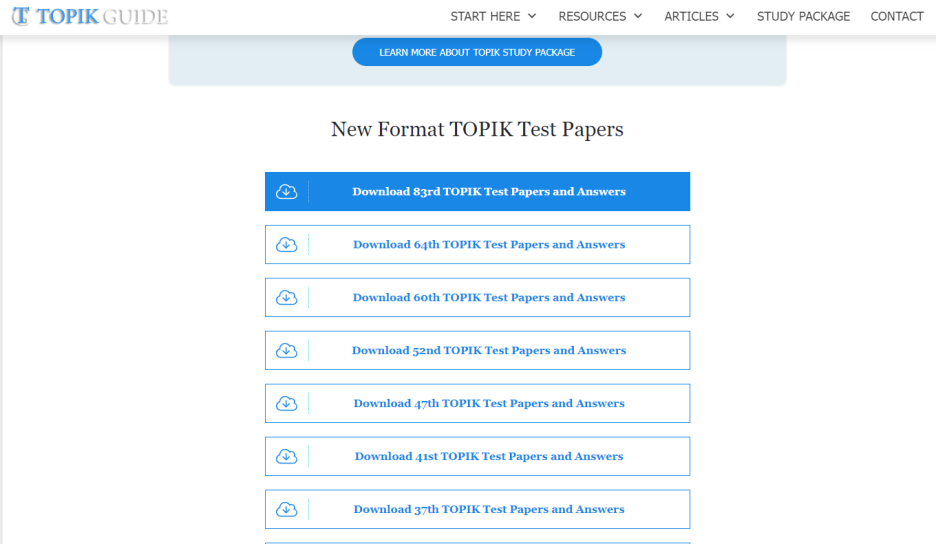936x544 pixels.
Task: Click the TOPIK Guide logo icon
Action: [x=20, y=16]
